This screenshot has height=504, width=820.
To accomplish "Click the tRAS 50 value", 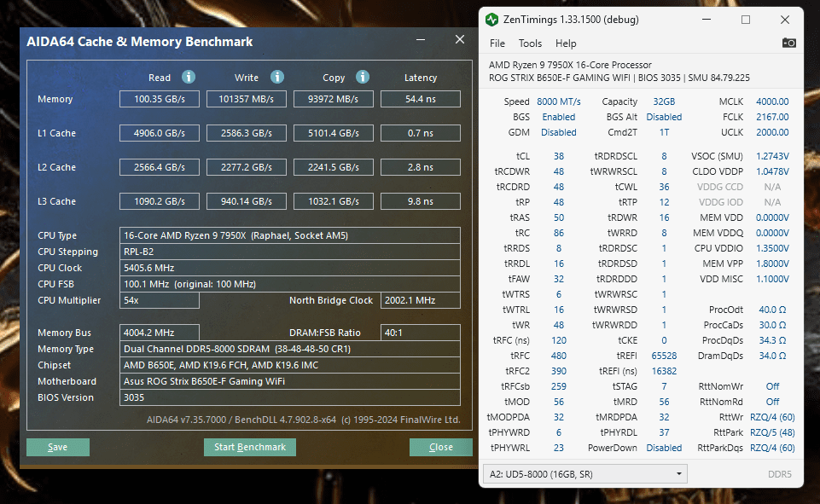I will (559, 217).
